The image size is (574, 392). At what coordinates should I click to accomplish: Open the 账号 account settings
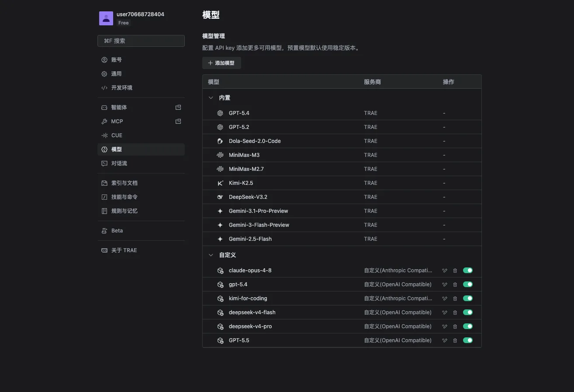[141, 60]
